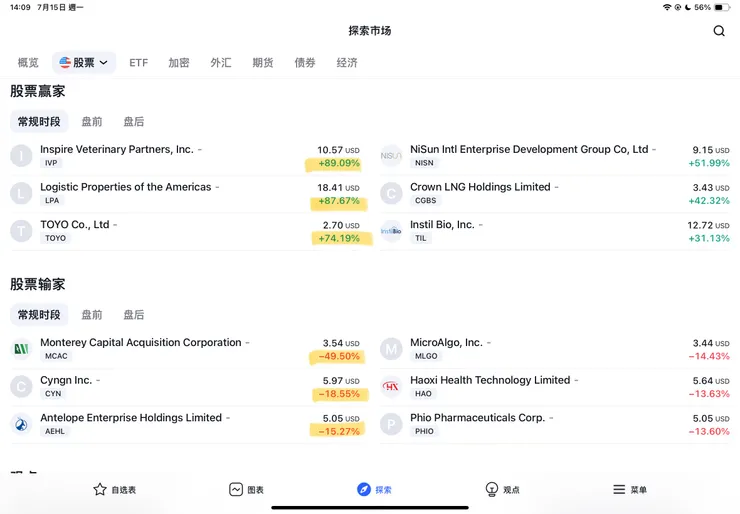740x514 pixels.
Task: Select 常规时段 under 股票赢家
Action: (39, 122)
